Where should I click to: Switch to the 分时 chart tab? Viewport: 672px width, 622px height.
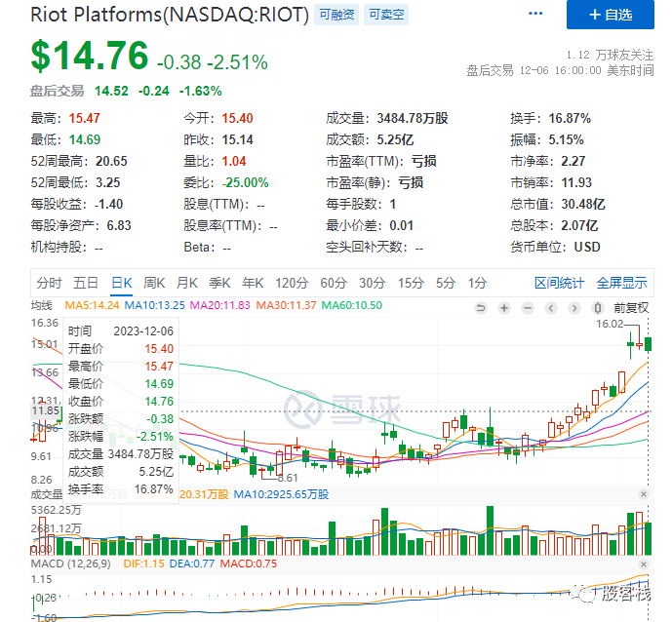point(49,283)
